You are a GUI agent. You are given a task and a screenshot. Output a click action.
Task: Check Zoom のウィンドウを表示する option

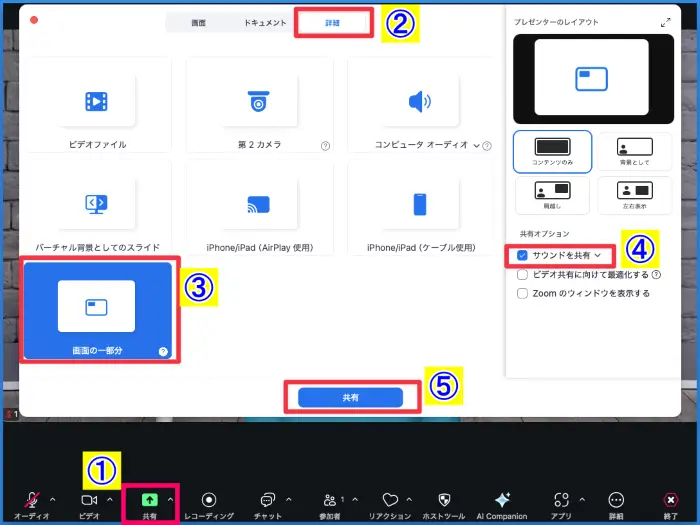(x=522, y=293)
